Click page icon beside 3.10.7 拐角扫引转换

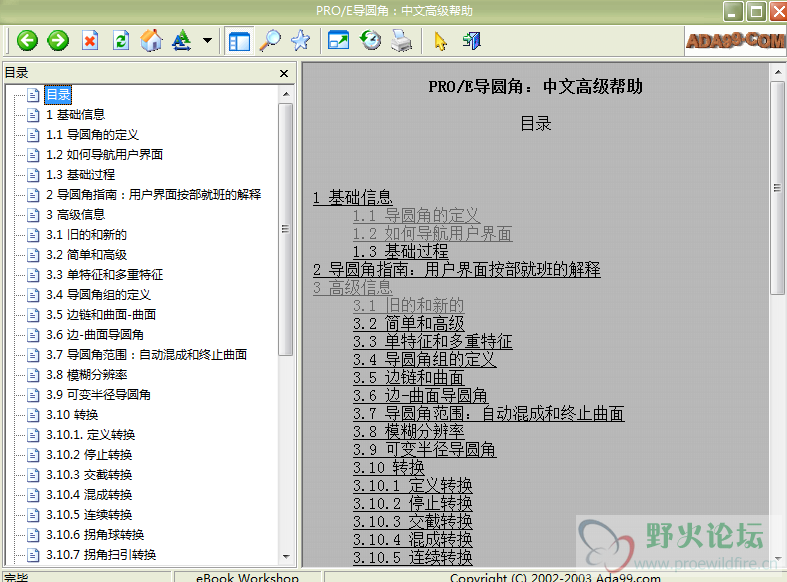pos(33,555)
